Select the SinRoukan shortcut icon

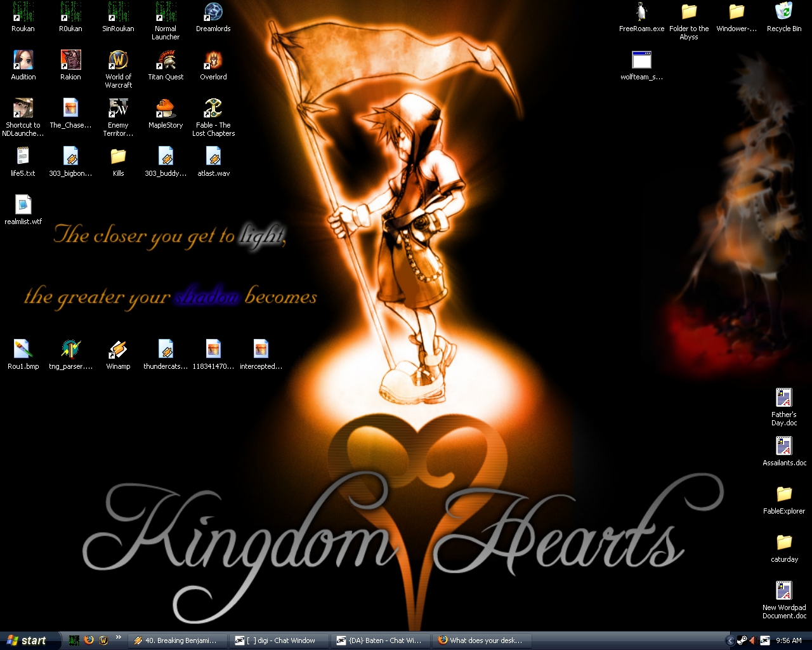point(118,17)
